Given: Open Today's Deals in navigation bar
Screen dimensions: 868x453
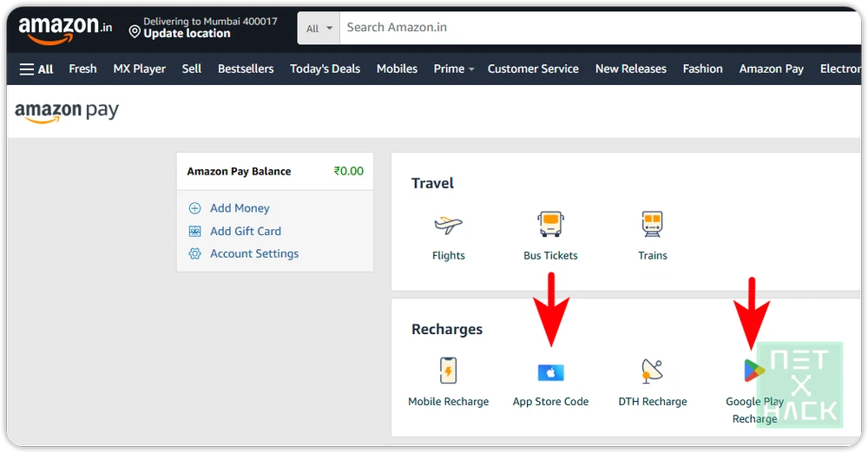Looking at the screenshot, I should point(325,69).
